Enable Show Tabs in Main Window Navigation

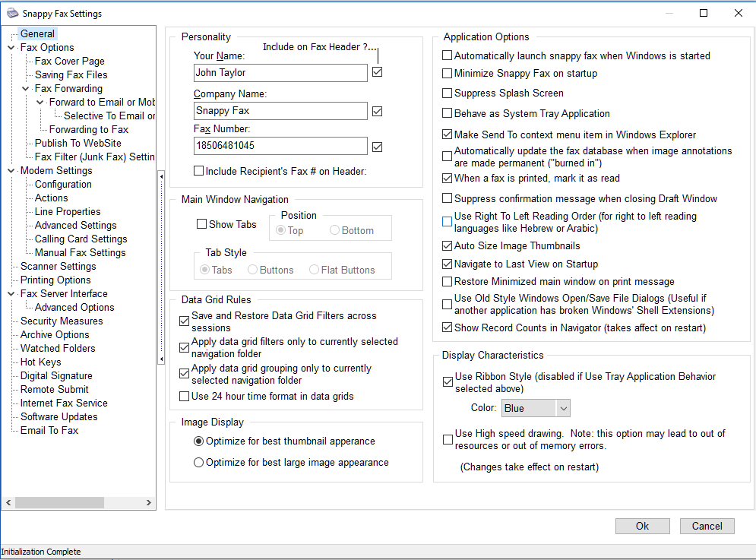202,224
